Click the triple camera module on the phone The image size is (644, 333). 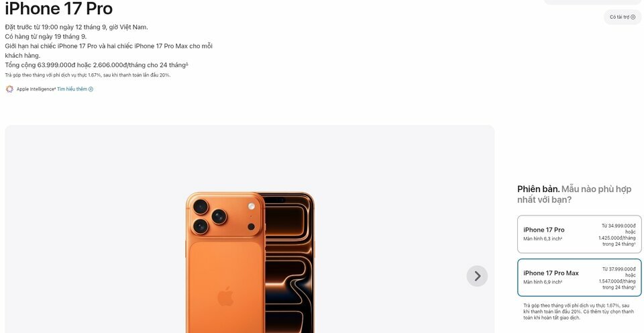pyautogui.click(x=210, y=216)
